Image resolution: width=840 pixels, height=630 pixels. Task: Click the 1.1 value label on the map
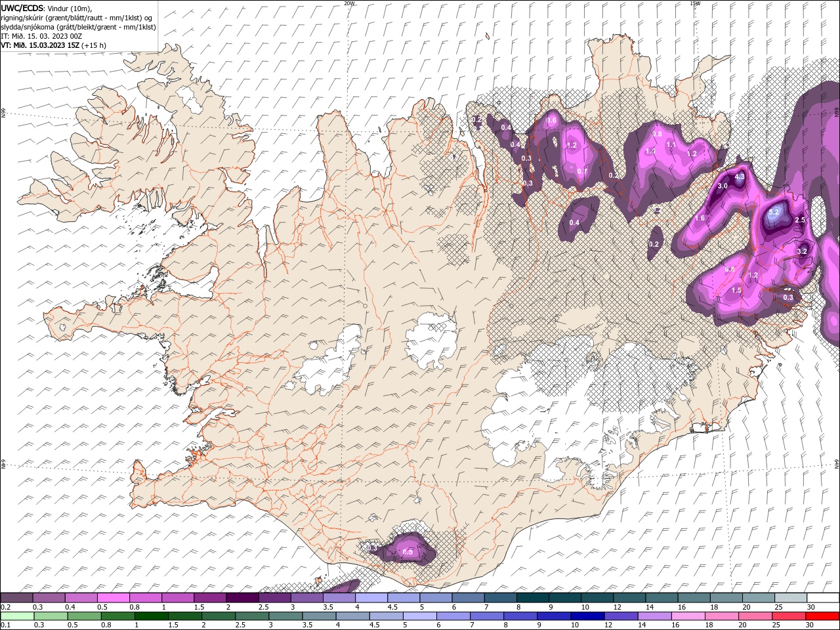(671, 144)
